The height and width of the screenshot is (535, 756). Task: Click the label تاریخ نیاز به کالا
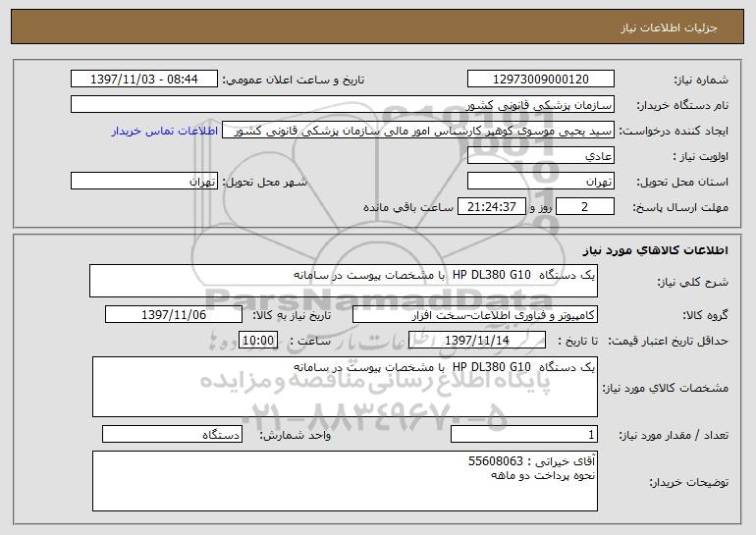click(292, 316)
